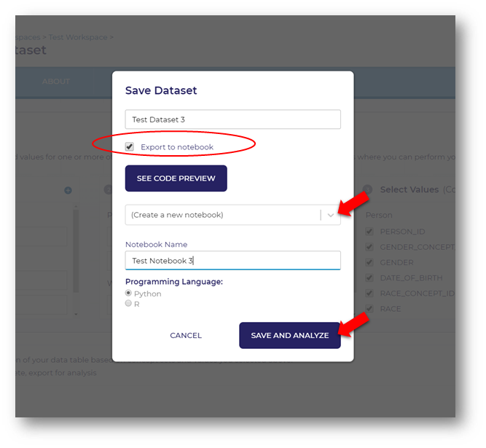The height and width of the screenshot is (448, 486).
Task: Toggle the Export to notebook checkbox
Action: point(130,147)
